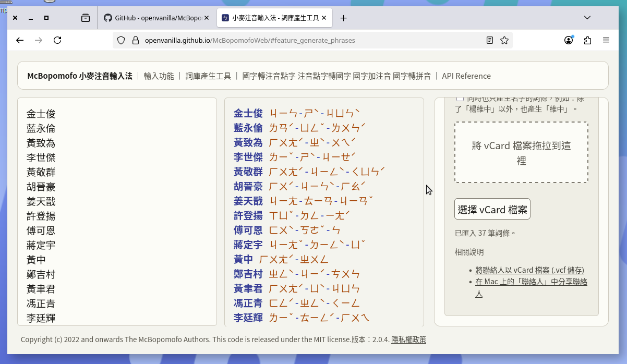627x364 pixels.
Task: Open the 注音點字轉國字 menu item
Action: point(324,76)
